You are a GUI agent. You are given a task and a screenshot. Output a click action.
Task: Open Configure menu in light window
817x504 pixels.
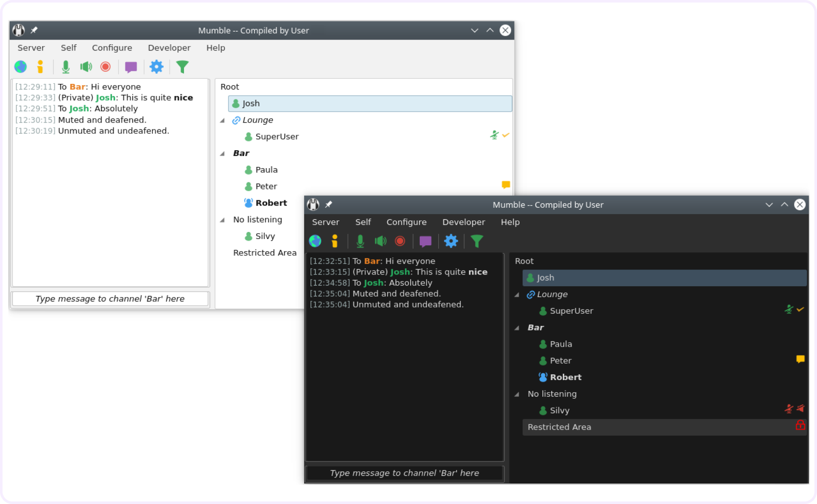(x=112, y=48)
